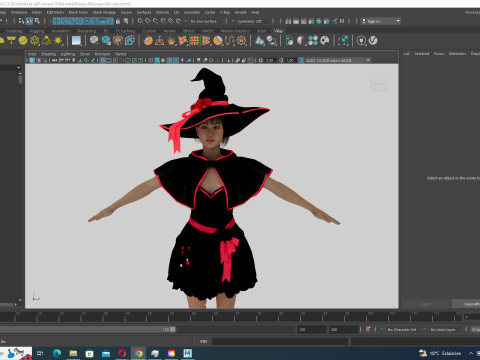The width and height of the screenshot is (480, 360).
Task: Open the Help menu
Action: 255,12
